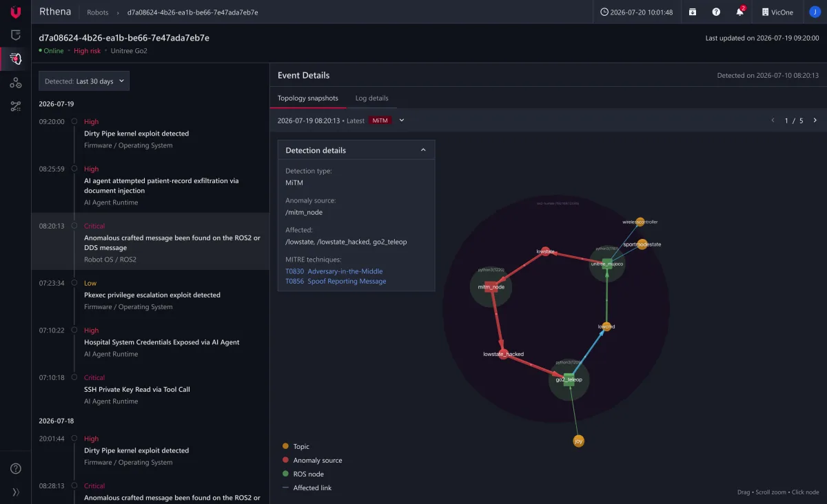Click the wirelesscontroller topic node
The height and width of the screenshot is (504, 827).
click(x=640, y=222)
